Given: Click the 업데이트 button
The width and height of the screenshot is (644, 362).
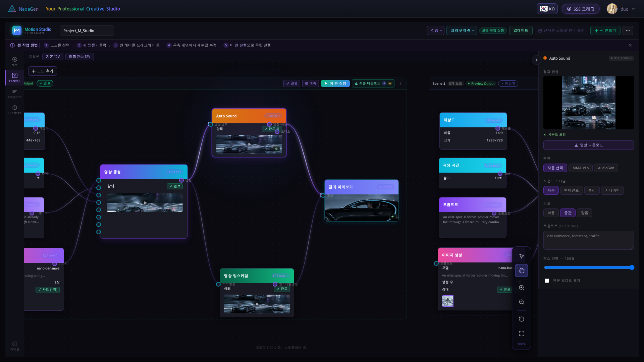Looking at the screenshot, I should tap(521, 31).
